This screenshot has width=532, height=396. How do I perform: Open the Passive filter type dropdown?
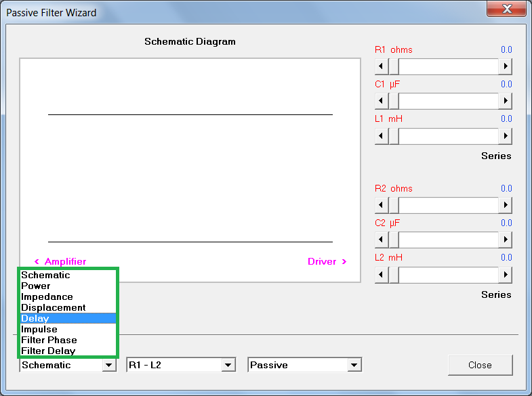tap(354, 365)
